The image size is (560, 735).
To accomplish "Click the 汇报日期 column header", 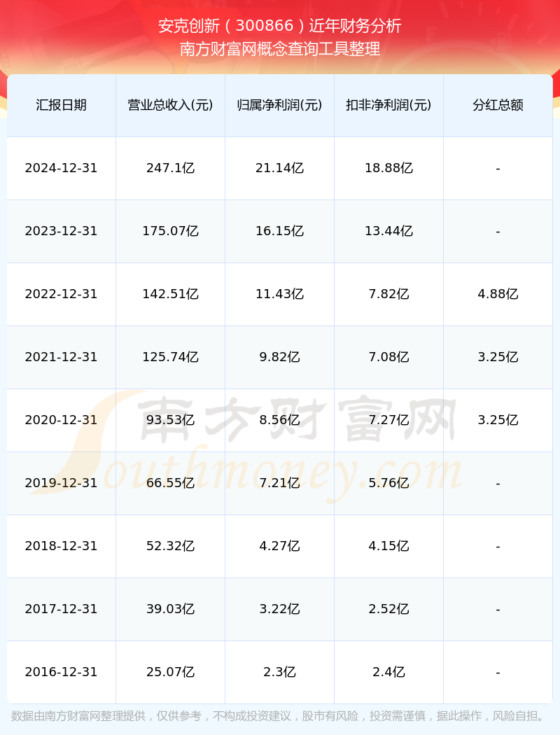I will (61, 105).
